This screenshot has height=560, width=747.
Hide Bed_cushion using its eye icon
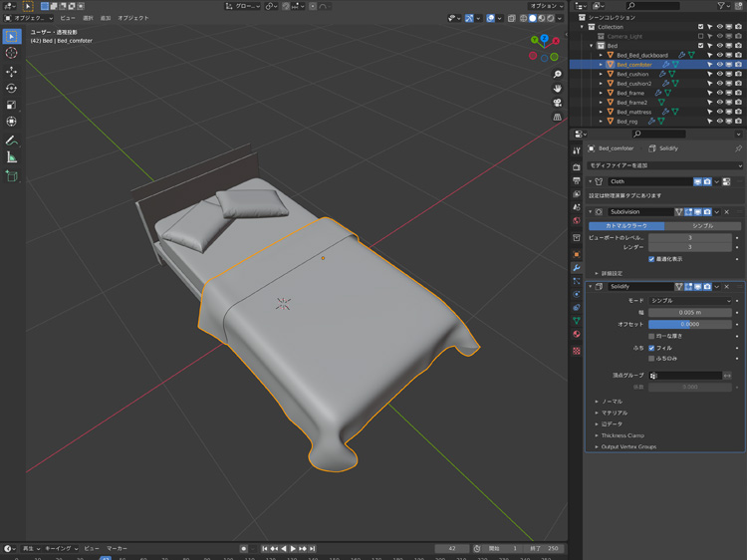coord(720,74)
